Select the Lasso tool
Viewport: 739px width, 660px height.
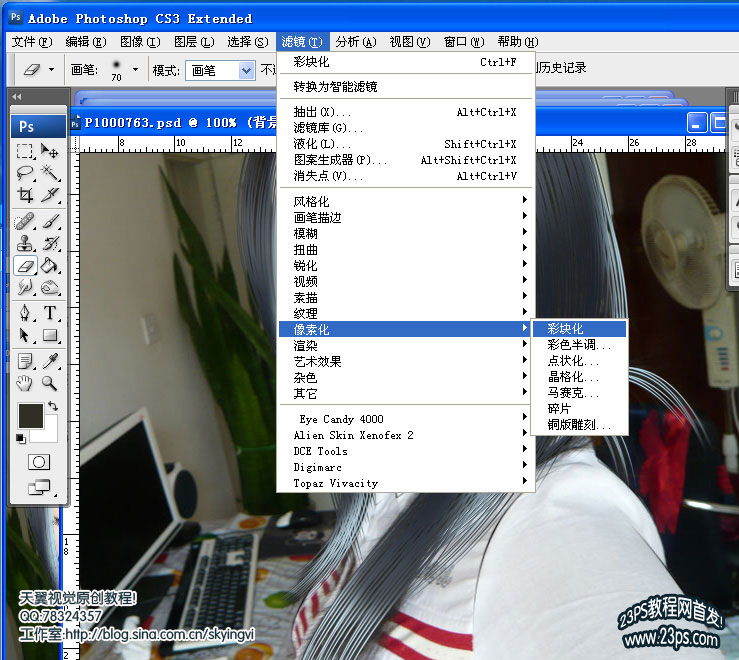(x=25, y=173)
